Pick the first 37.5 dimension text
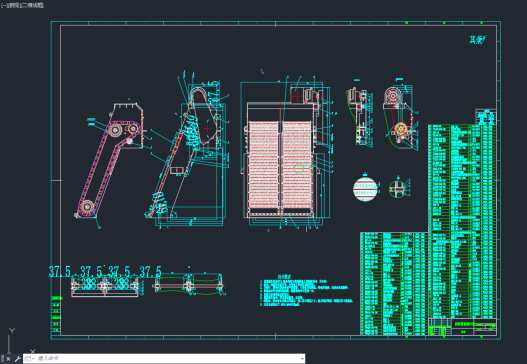The image size is (527, 364). tap(60, 272)
